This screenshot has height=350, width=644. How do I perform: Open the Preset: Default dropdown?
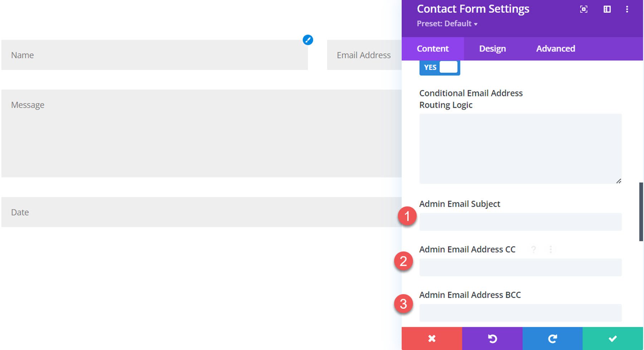(x=447, y=24)
